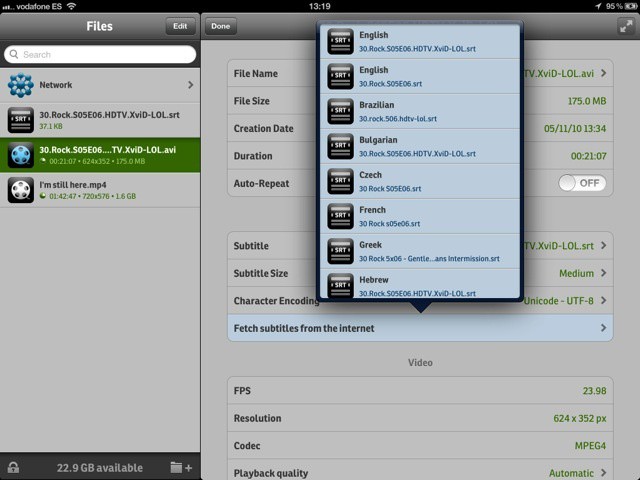Image resolution: width=640 pixels, height=480 pixels.
Task: Tap SRT icon of French subtitle
Action: click(x=340, y=217)
